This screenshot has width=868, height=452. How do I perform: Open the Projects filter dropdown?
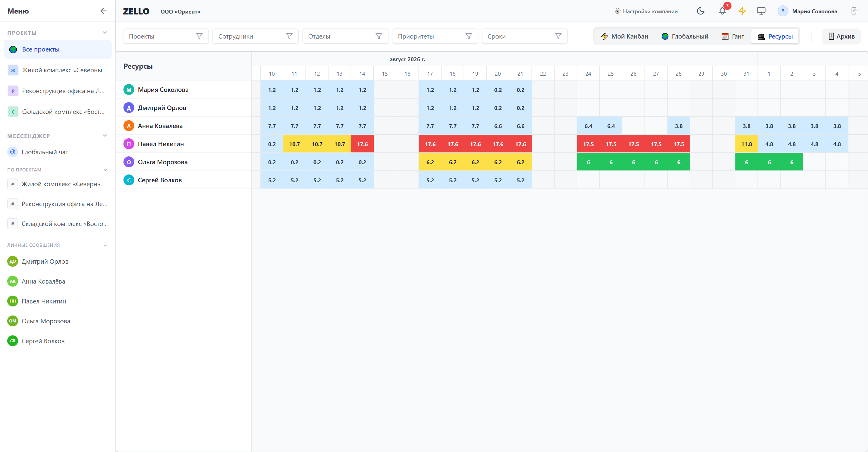click(165, 36)
